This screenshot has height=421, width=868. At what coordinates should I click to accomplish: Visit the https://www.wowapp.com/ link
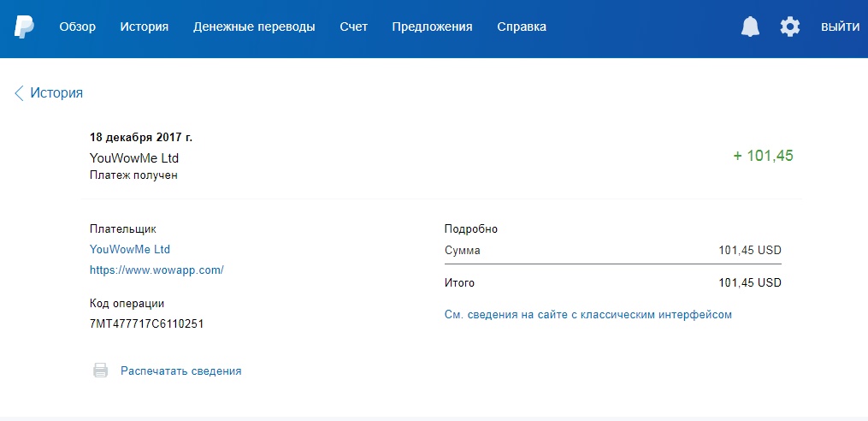point(156,270)
